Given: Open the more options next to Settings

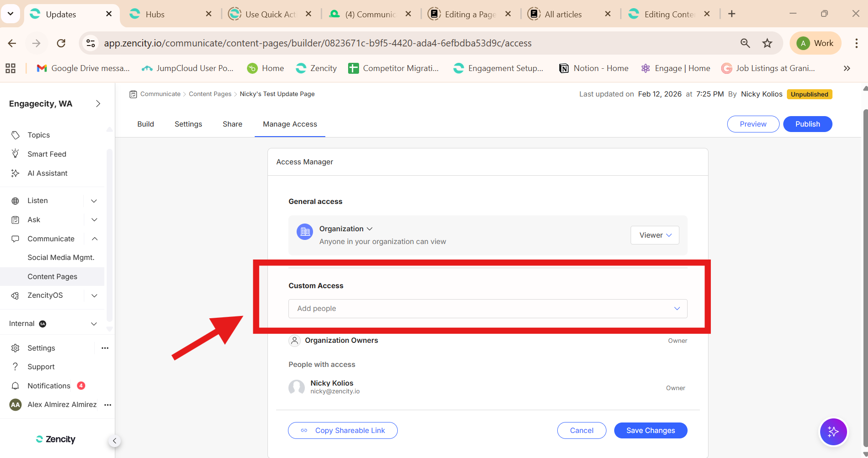Looking at the screenshot, I should (x=105, y=348).
